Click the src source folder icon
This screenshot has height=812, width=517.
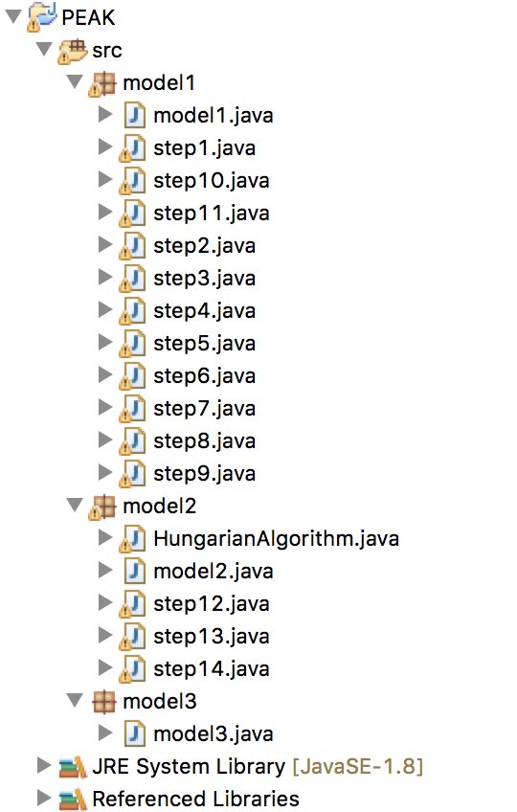pyautogui.click(x=72, y=51)
